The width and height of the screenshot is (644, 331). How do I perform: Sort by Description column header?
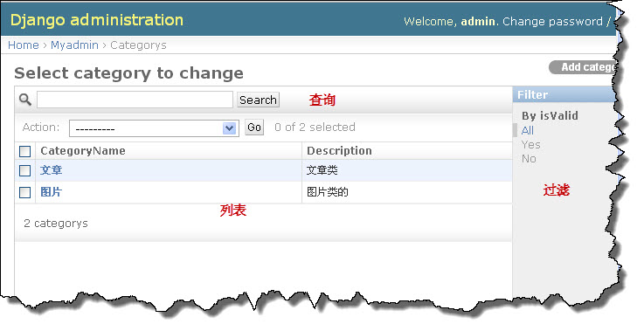(x=339, y=151)
